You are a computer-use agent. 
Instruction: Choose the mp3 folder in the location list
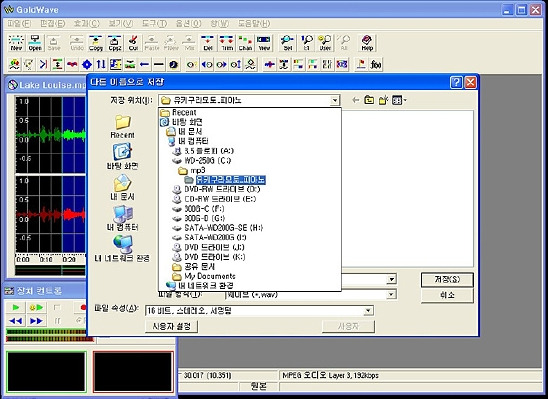(192, 171)
